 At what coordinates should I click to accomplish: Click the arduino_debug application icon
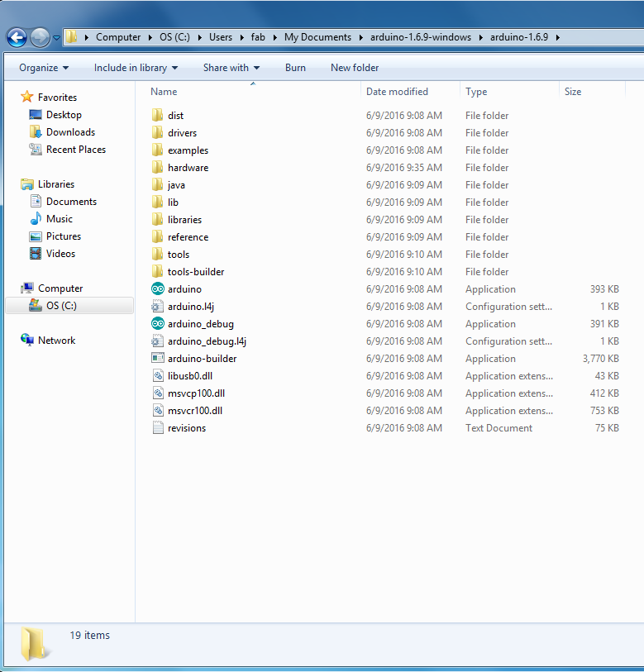pyautogui.click(x=157, y=323)
